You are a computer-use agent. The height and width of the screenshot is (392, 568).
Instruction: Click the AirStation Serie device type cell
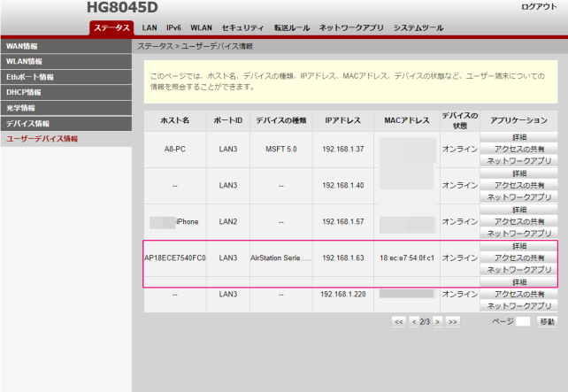(281, 257)
